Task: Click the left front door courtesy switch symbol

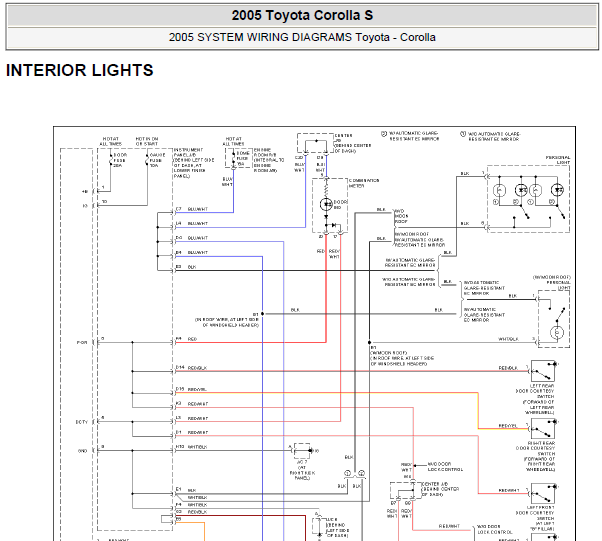Action: pyautogui.click(x=542, y=493)
